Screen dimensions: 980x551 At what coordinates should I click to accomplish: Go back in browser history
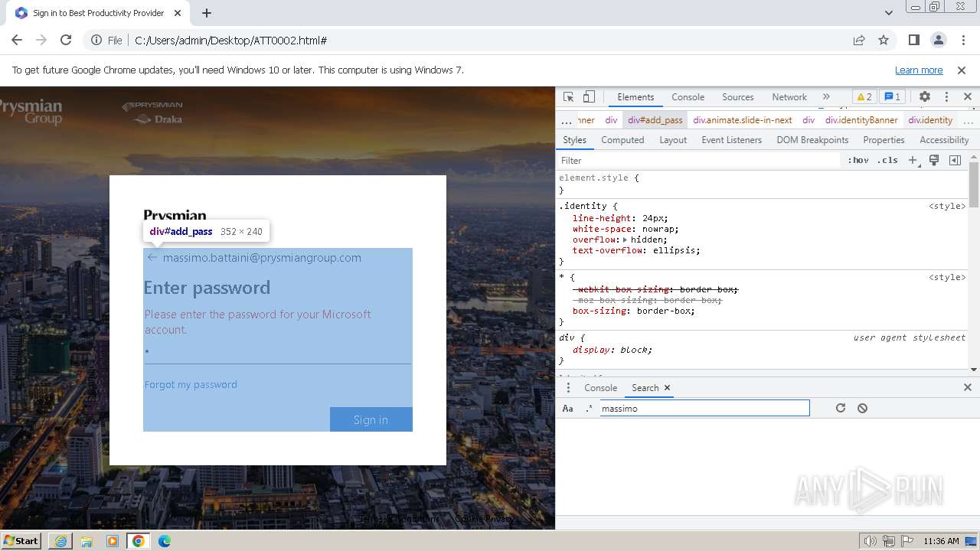tap(17, 40)
